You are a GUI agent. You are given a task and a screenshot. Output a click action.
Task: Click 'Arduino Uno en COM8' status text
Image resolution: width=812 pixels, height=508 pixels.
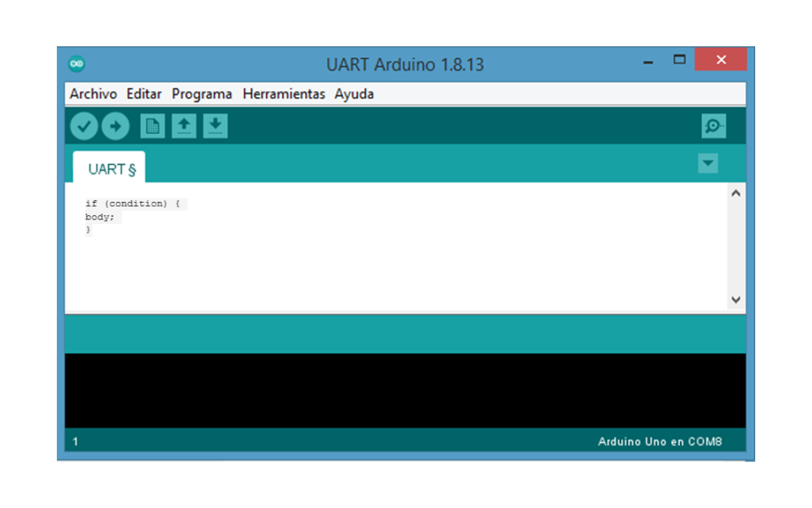click(660, 442)
